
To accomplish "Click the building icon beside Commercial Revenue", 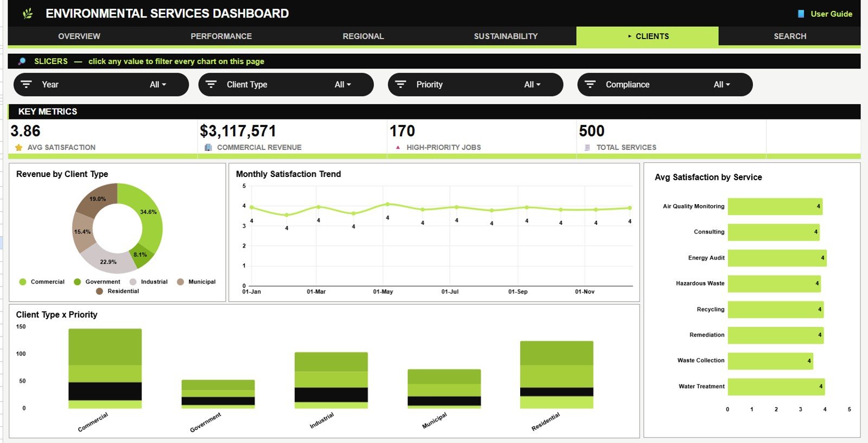I will coord(208,147).
